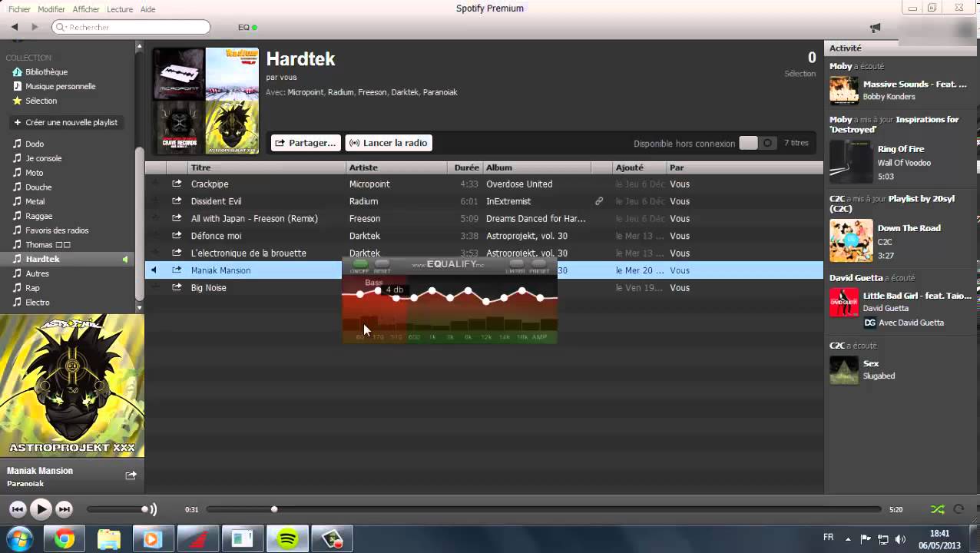The height and width of the screenshot is (553, 980).
Task: Click the song progress bar knob
Action: (274, 509)
